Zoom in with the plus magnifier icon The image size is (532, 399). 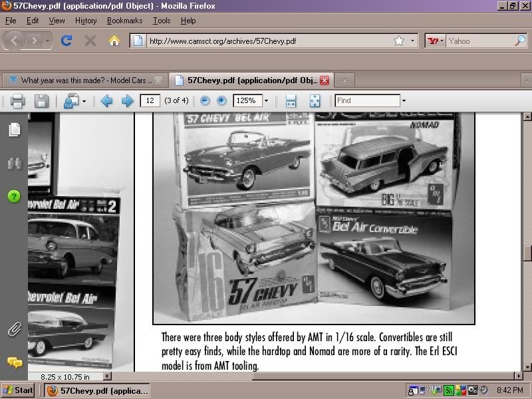point(219,100)
